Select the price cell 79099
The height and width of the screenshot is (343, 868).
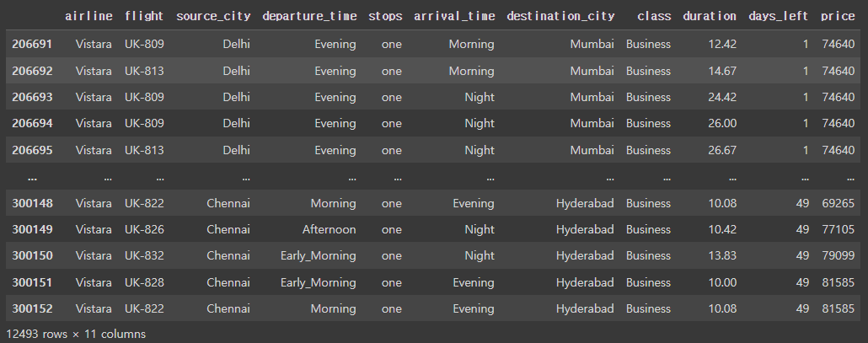(x=839, y=255)
